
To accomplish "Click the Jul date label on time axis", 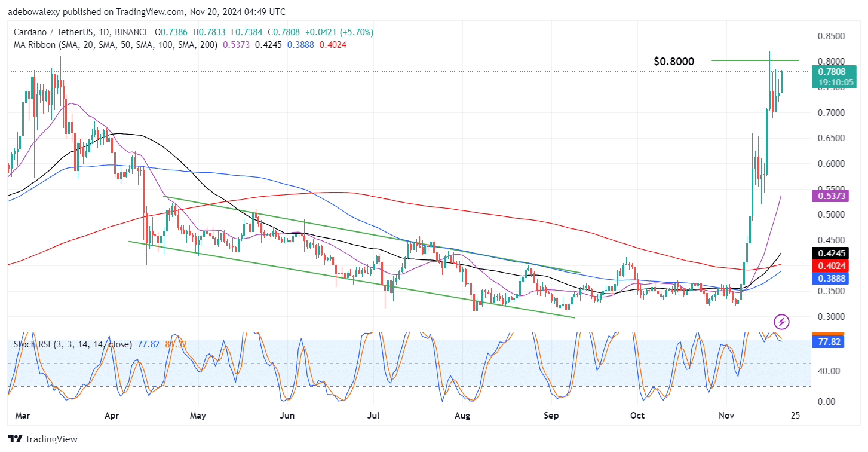I will tap(375, 415).
